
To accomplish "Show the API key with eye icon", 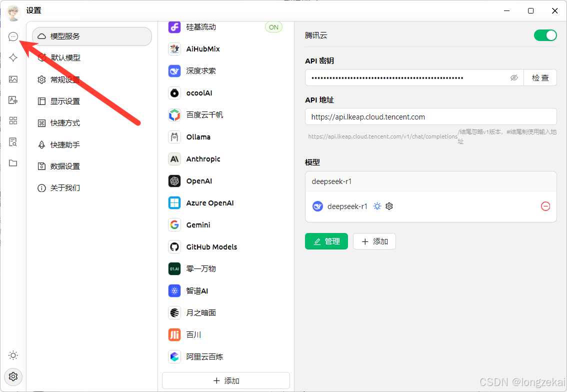I will click(x=514, y=77).
